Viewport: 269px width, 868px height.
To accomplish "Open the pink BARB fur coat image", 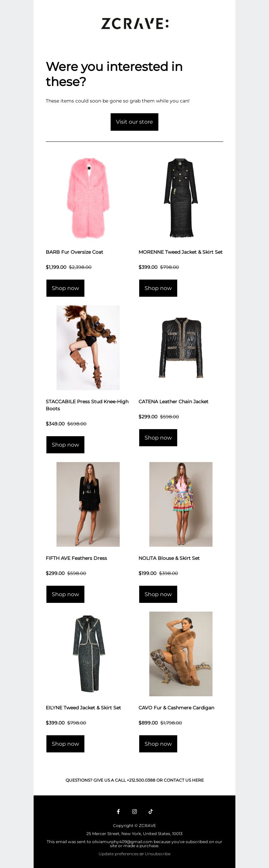I will (x=88, y=198).
